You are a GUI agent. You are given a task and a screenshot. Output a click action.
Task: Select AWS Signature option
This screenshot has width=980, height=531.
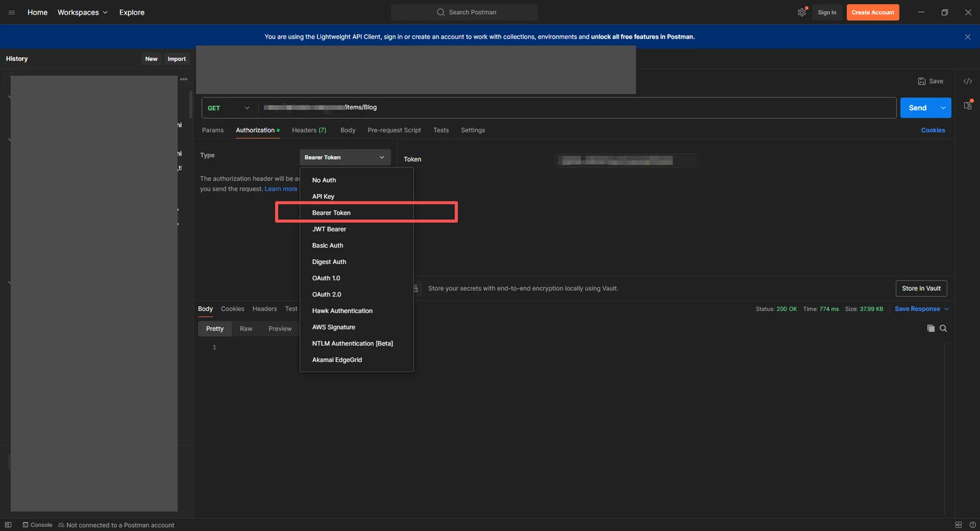(x=356, y=327)
